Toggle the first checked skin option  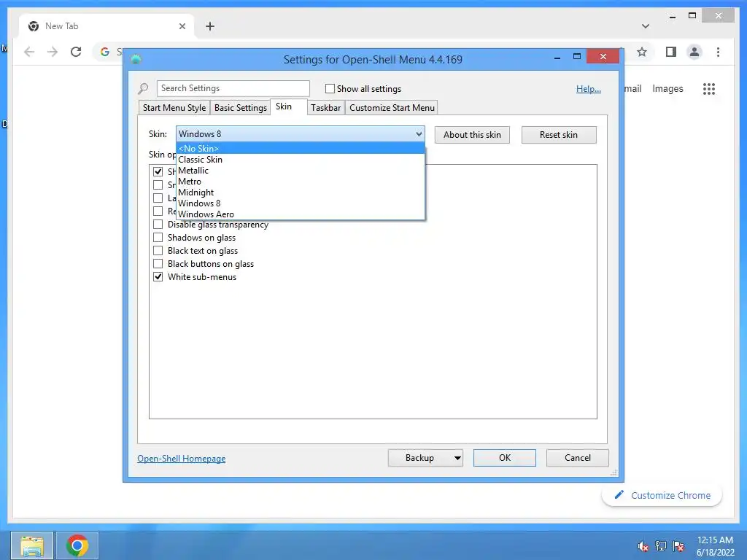(158, 171)
